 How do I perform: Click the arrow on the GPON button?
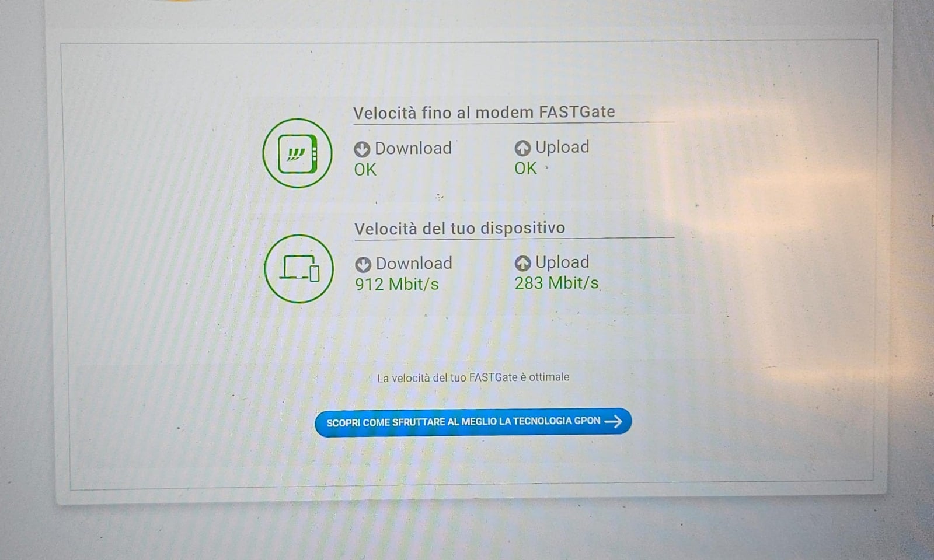613,421
